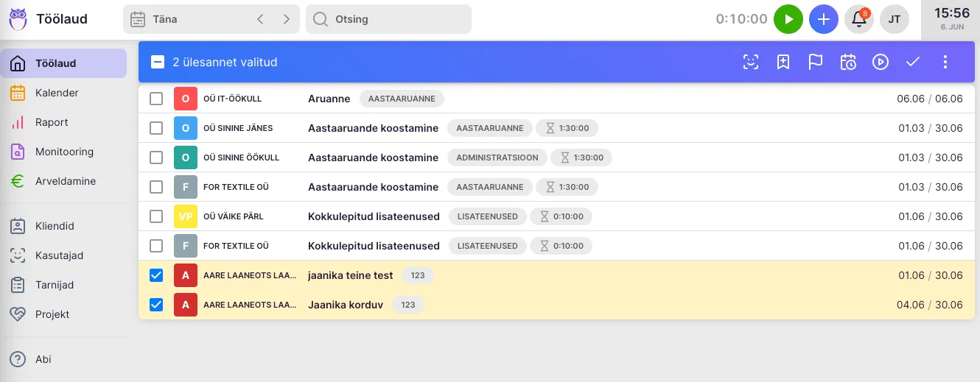The height and width of the screenshot is (382, 980).
Task: Open the notifications bell
Action: 859,19
